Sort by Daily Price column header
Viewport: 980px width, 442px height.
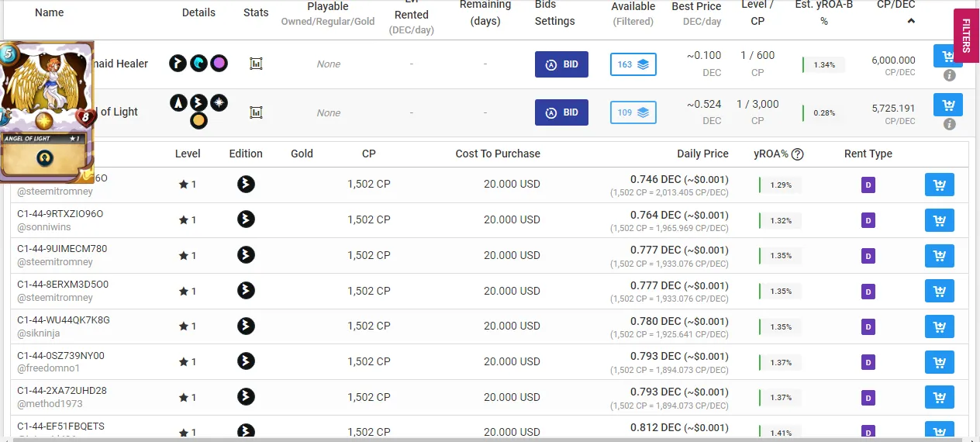pos(702,154)
